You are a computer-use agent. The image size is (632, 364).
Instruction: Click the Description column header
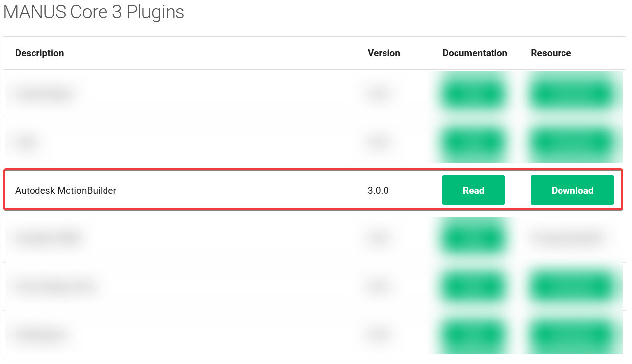click(39, 53)
